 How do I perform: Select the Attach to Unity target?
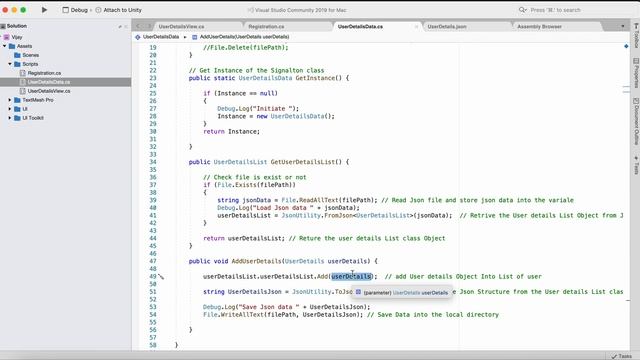[119, 10]
